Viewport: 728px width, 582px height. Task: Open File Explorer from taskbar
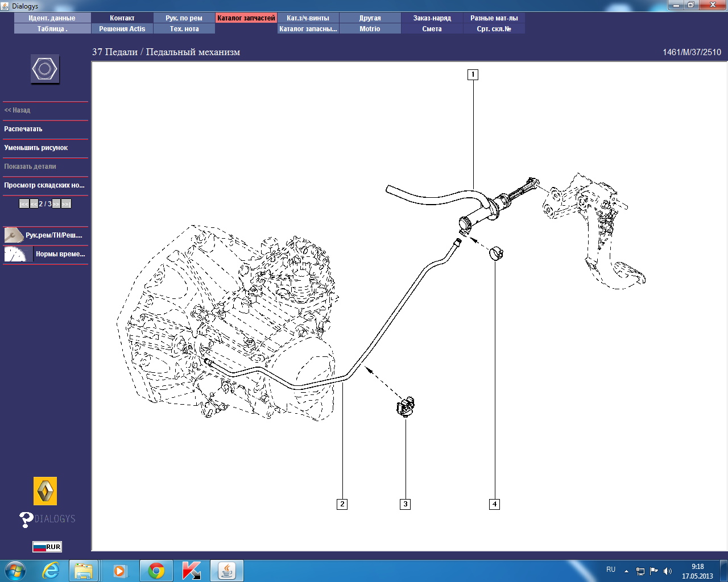pyautogui.click(x=84, y=571)
